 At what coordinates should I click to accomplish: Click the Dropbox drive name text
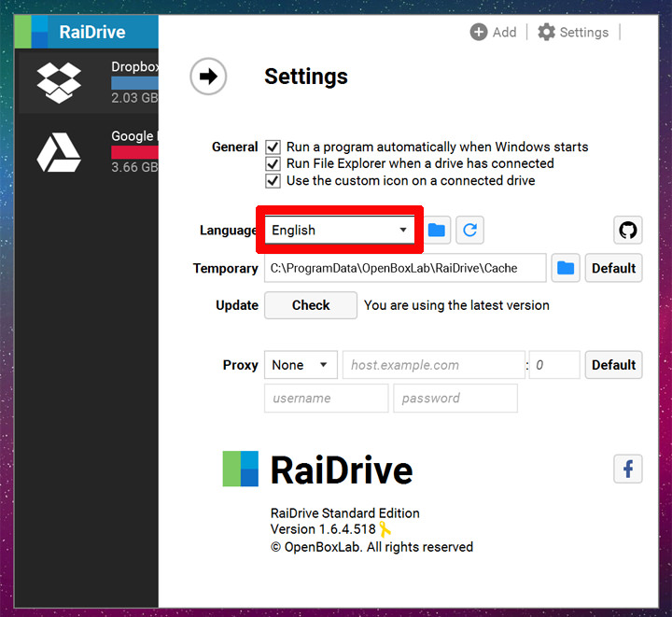pyautogui.click(x=134, y=67)
